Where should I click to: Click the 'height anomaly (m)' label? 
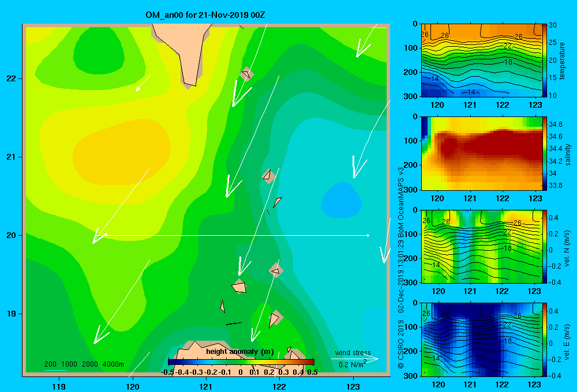tap(240, 352)
